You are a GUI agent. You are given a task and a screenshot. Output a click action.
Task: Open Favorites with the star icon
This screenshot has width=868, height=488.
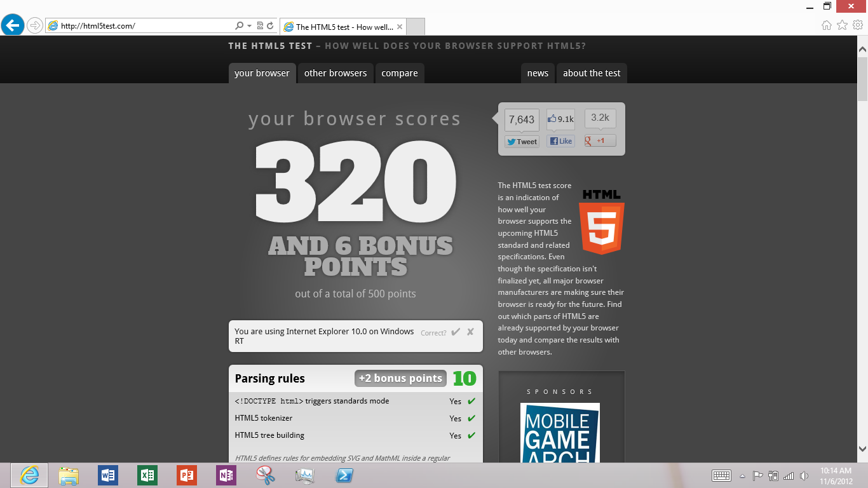[843, 25]
